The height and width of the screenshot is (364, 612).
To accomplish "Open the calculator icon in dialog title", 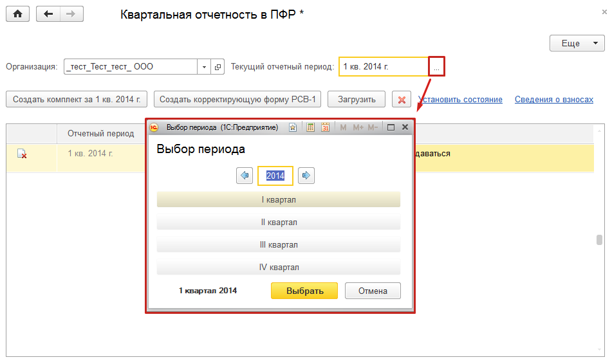I will point(310,127).
